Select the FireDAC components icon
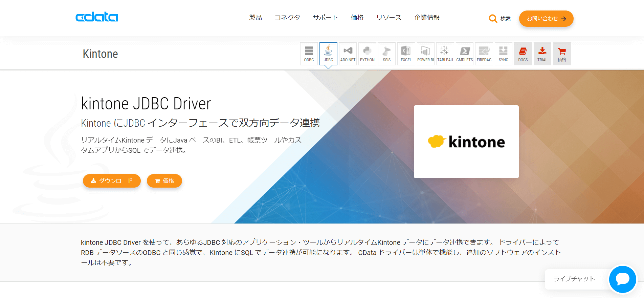644x298 pixels. pos(484,54)
